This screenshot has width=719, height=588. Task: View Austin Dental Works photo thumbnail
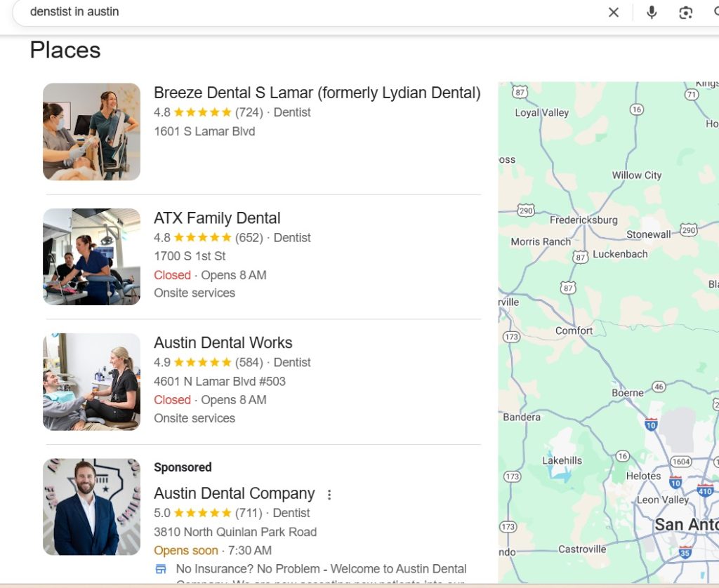pos(91,382)
